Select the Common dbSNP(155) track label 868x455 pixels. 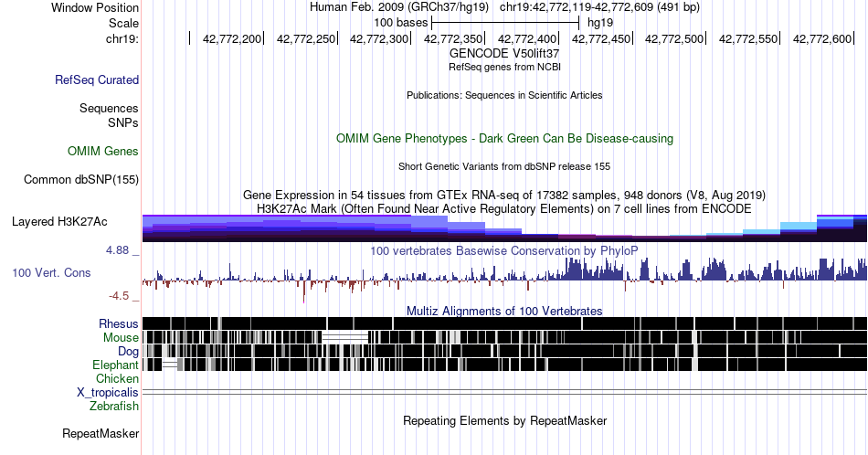pyautogui.click(x=80, y=179)
